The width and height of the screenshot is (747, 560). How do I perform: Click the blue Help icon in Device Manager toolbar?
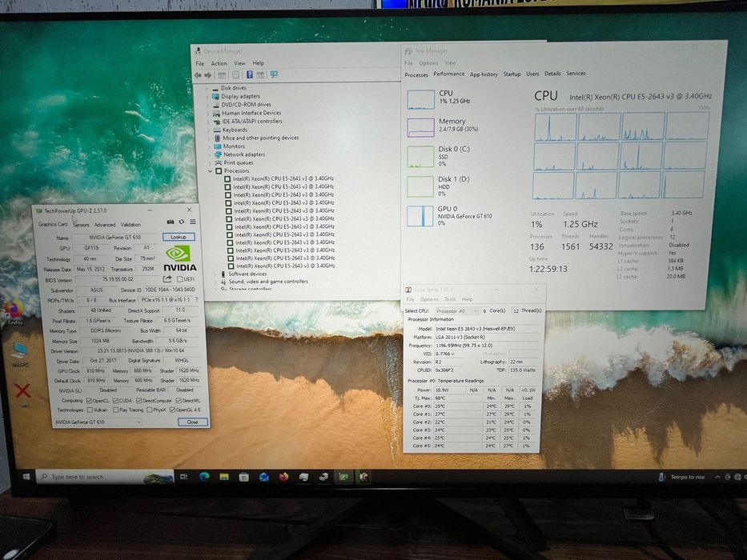point(250,74)
